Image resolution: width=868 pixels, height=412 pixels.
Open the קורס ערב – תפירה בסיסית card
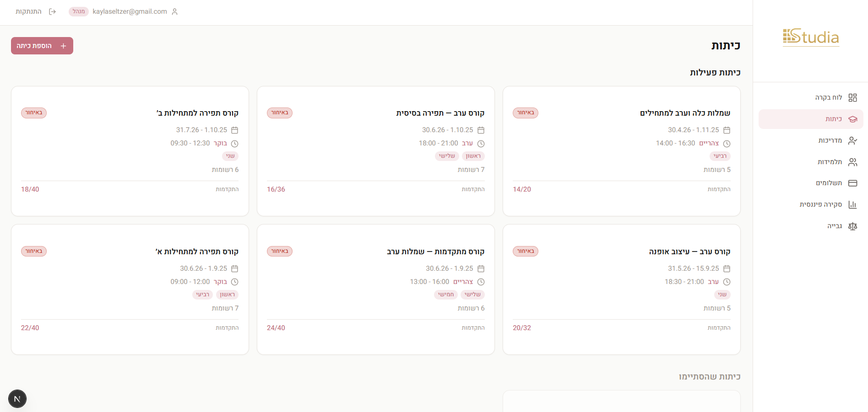coord(375,151)
